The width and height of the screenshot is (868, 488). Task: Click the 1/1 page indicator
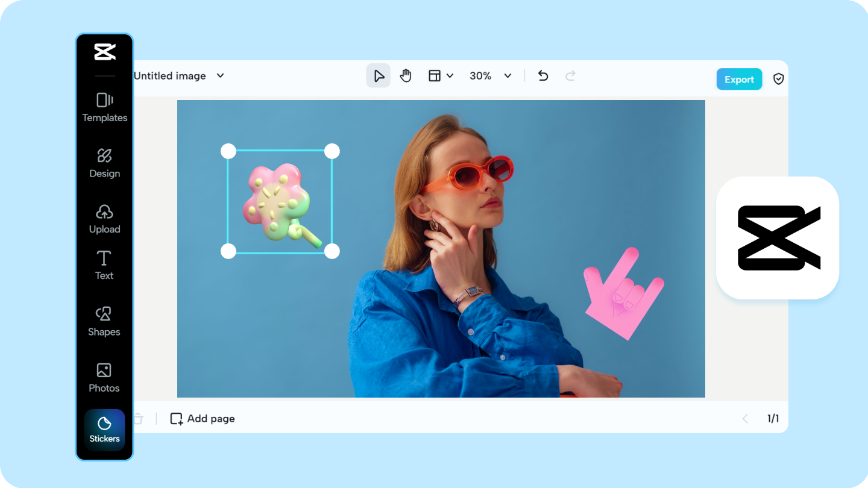pyautogui.click(x=773, y=419)
